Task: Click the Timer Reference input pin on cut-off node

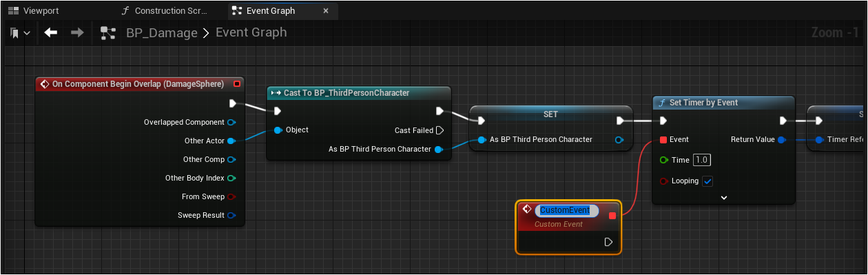Action: (x=819, y=140)
